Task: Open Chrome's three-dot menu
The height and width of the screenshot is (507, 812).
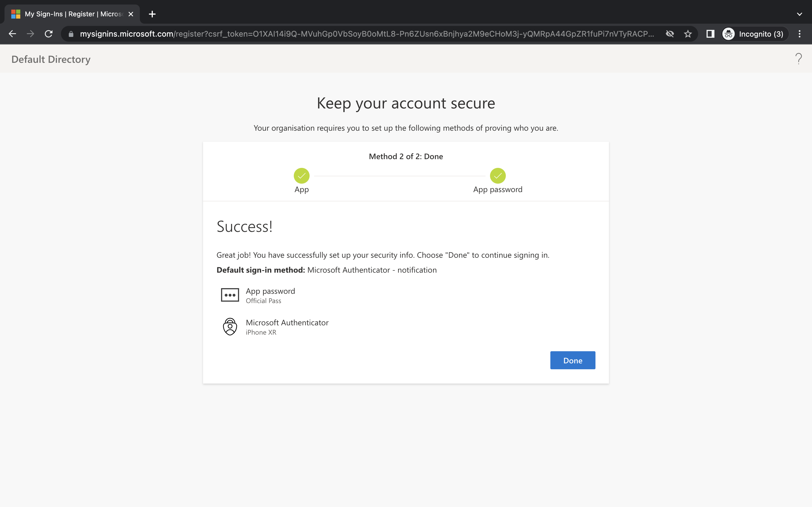Action: click(800, 34)
